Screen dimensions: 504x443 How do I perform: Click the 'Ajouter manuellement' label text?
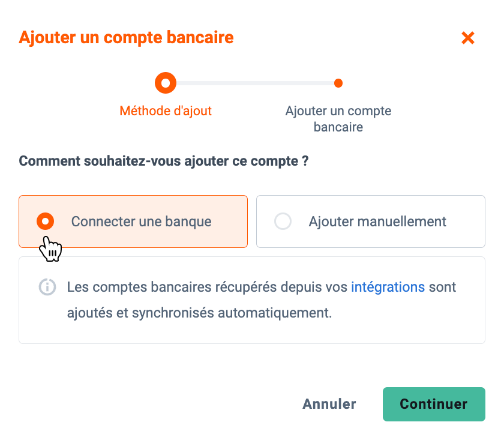pos(377,221)
